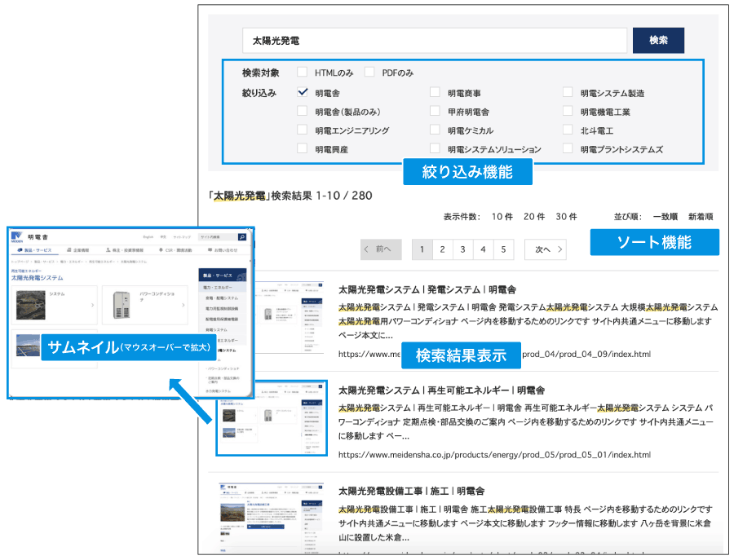The width and height of the screenshot is (734, 560).
Task: Open result 太陽光発電システム | 発電システム | 明電舎
Action: click(x=427, y=289)
